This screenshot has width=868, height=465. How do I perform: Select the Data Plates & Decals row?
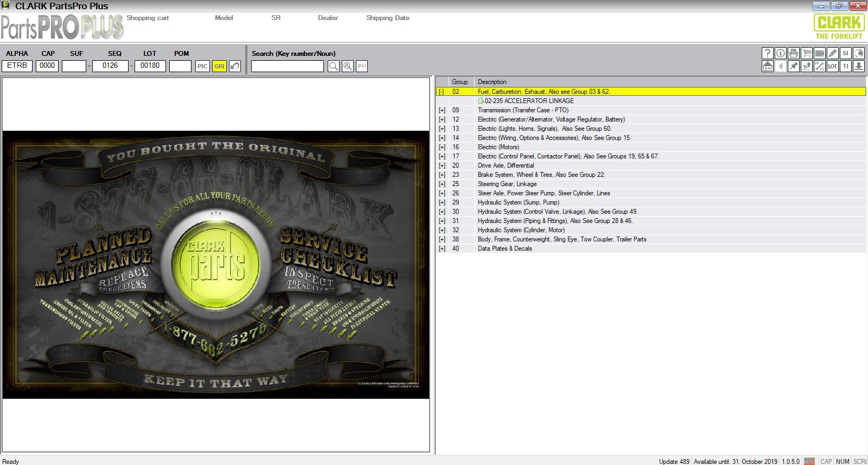[650, 249]
